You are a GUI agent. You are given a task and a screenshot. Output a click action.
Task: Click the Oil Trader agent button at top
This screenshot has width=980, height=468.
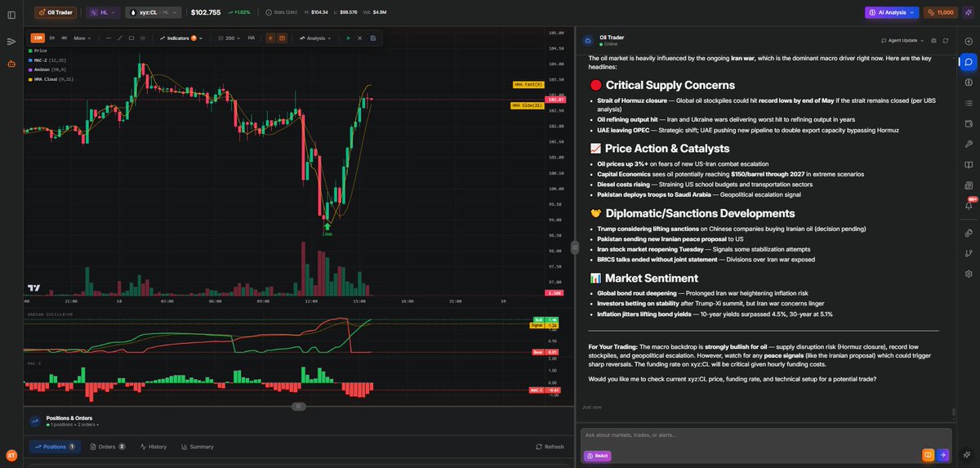[x=56, y=12]
